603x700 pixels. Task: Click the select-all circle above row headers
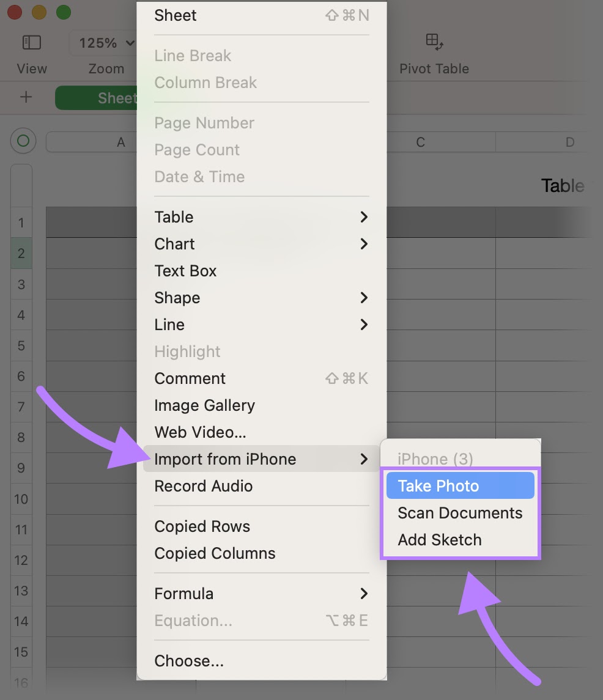(x=23, y=141)
